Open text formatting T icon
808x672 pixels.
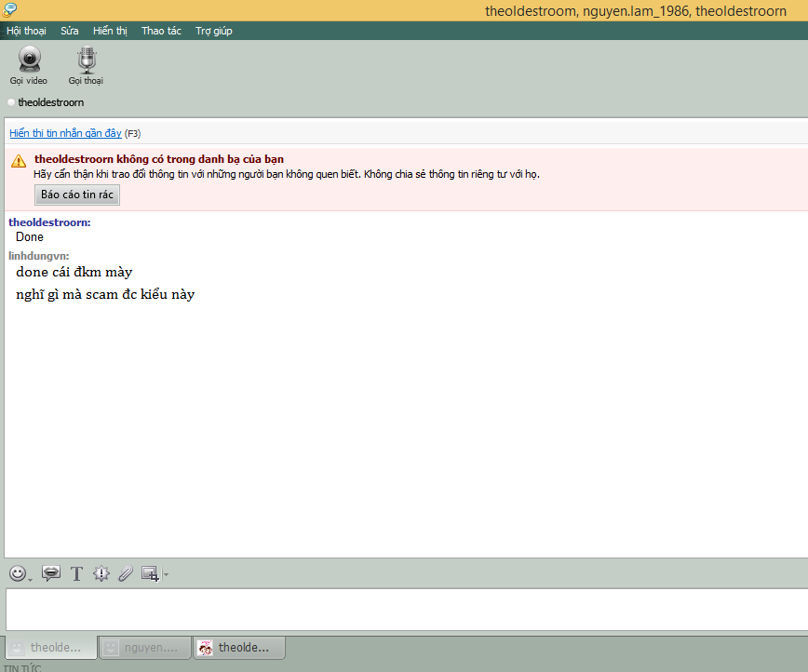pyautogui.click(x=76, y=573)
